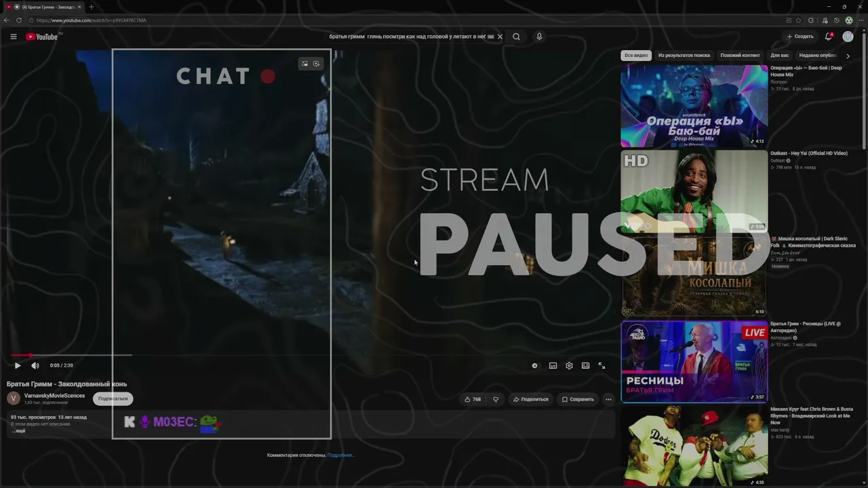This screenshot has height=488, width=868.
Task: Start voice search with the microphone icon
Action: [539, 37]
